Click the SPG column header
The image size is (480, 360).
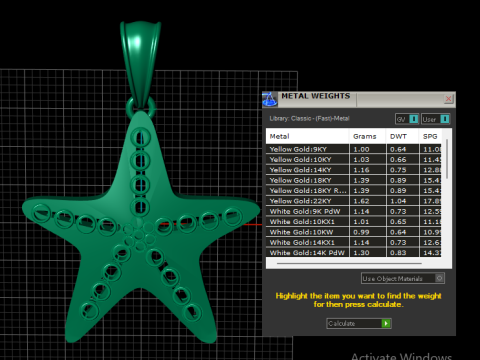point(430,136)
